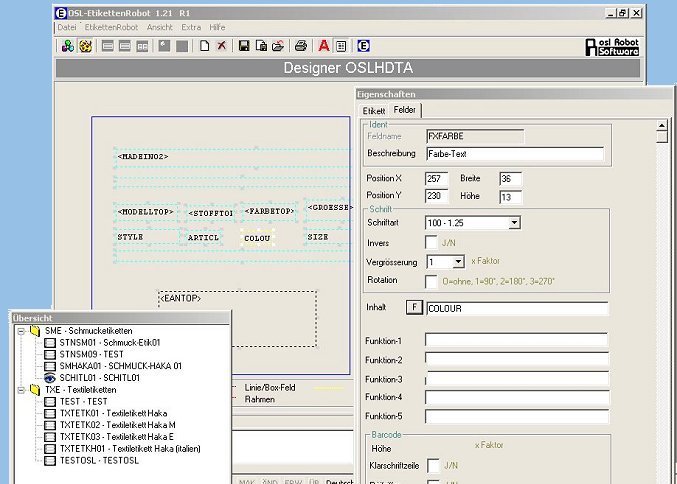Select STNSM09 - TEST in the tree

click(92, 354)
